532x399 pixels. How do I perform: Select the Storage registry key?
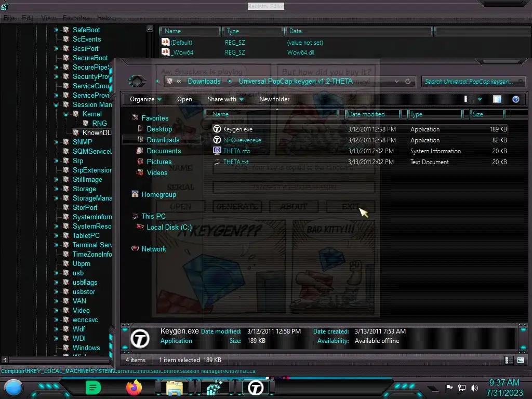[84, 189]
